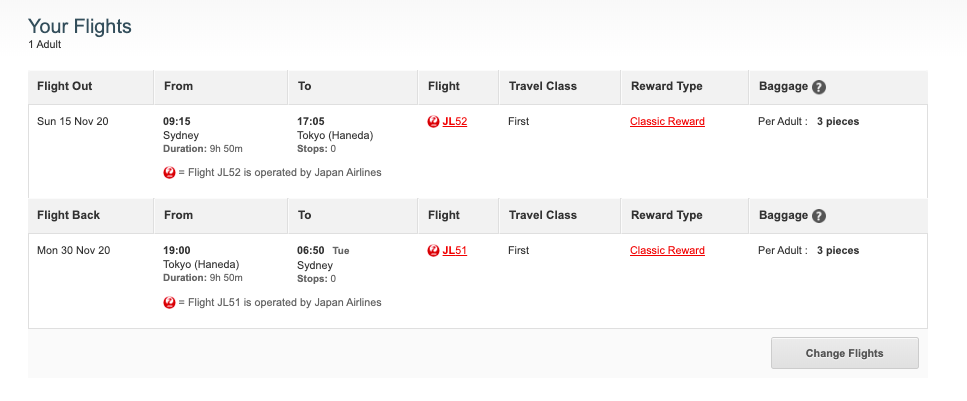Click the 3 pieces baggage allowance outbound
Viewport: 967px width, 401px height.
837,122
